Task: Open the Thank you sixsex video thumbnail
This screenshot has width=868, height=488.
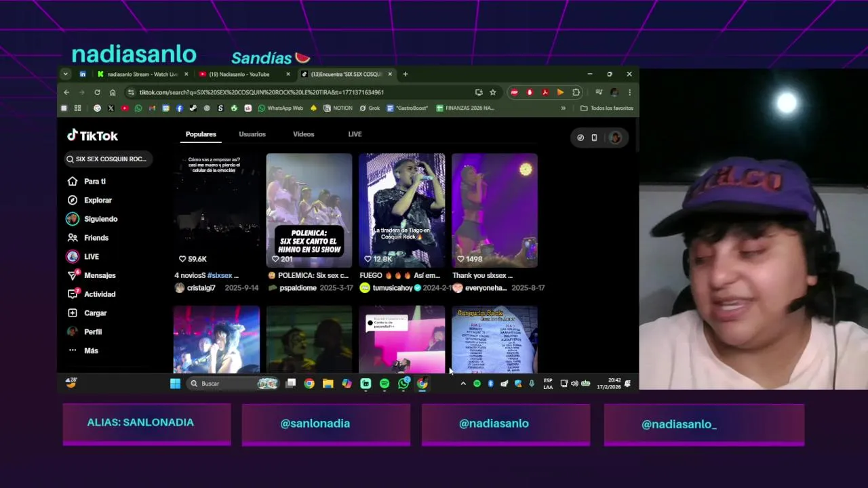Action: pos(494,210)
